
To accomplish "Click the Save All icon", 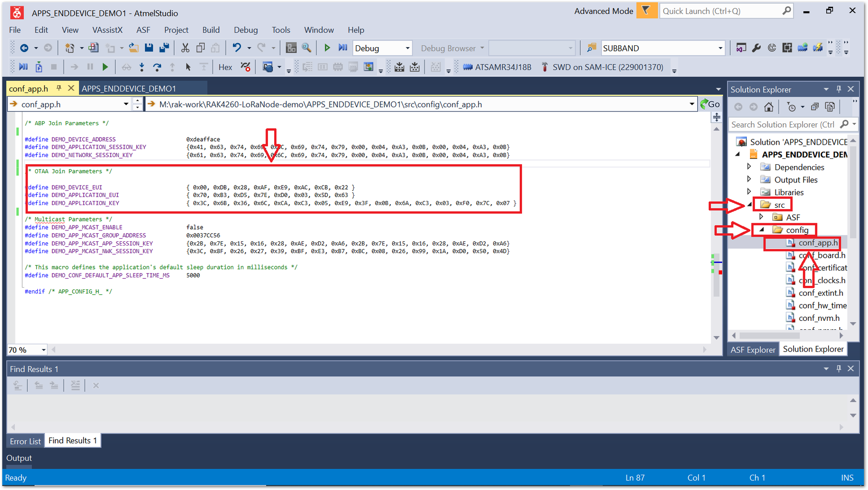I will click(x=164, y=48).
